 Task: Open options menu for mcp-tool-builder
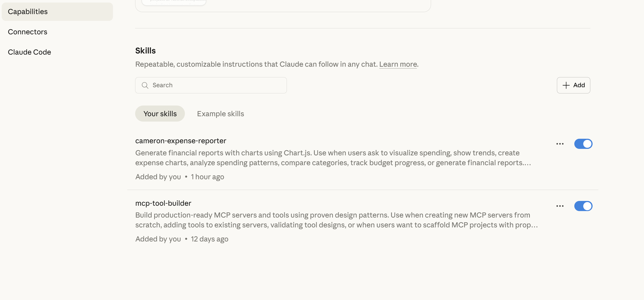pos(560,206)
